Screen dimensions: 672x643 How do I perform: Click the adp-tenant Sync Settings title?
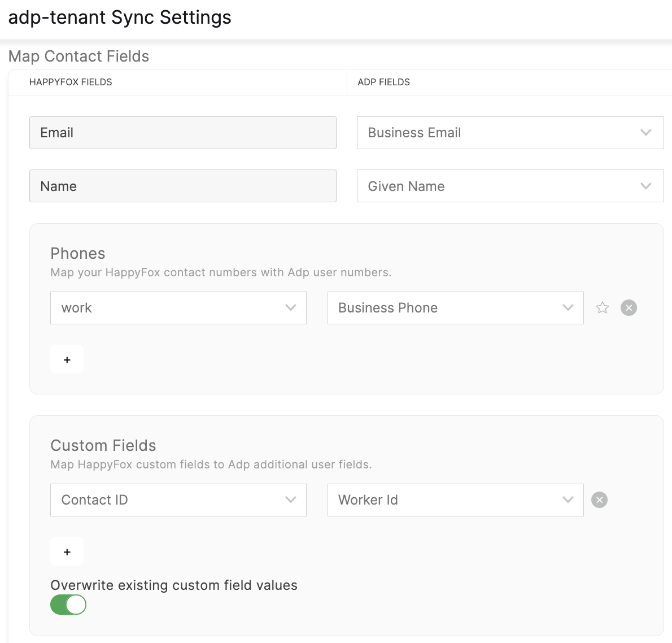(120, 18)
